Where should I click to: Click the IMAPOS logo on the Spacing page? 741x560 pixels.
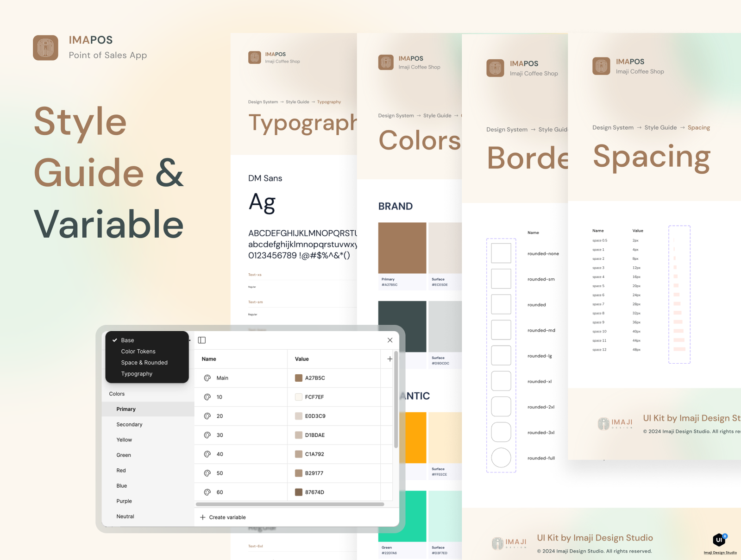click(601, 66)
